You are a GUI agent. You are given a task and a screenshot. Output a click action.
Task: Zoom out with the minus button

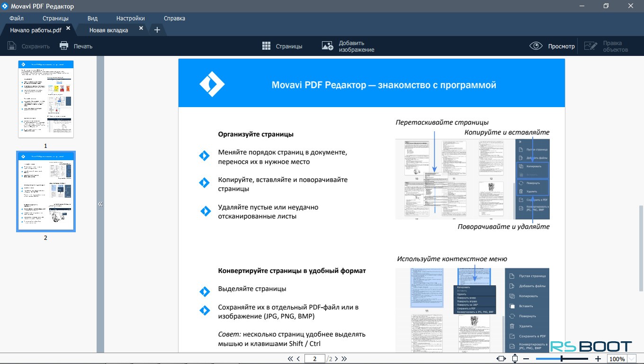(x=526, y=359)
